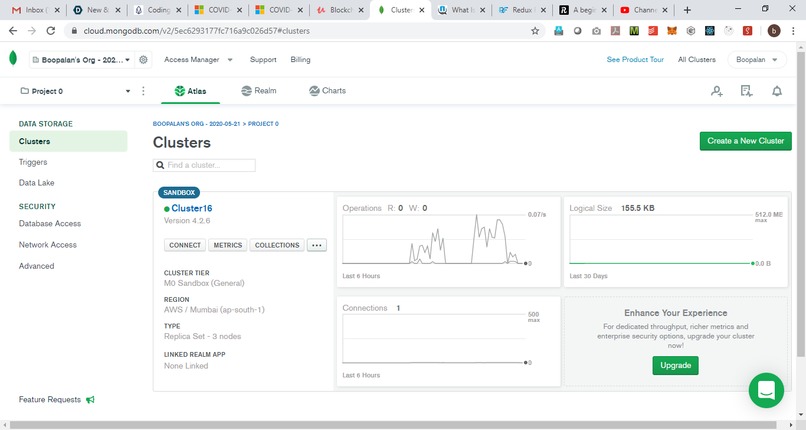Open the alerts bell icon

click(x=777, y=91)
